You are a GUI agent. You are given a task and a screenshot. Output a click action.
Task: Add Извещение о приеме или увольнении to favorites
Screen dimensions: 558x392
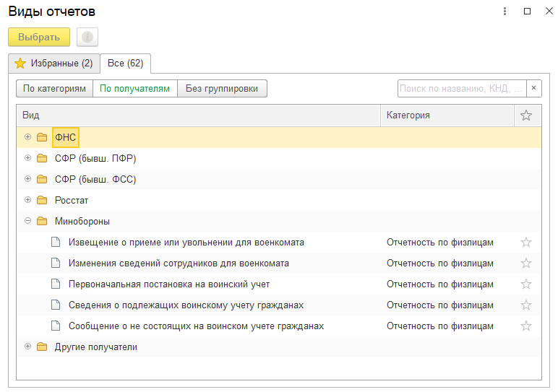[x=526, y=243]
